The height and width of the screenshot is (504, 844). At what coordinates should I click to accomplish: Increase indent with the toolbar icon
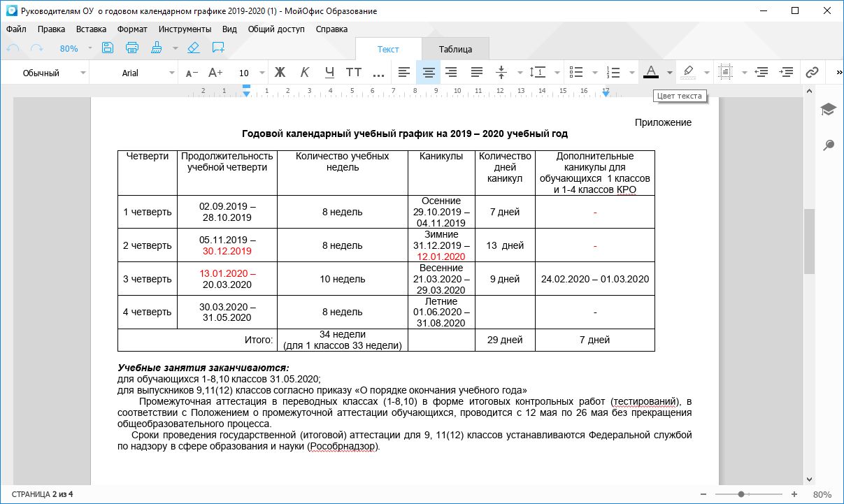point(787,72)
